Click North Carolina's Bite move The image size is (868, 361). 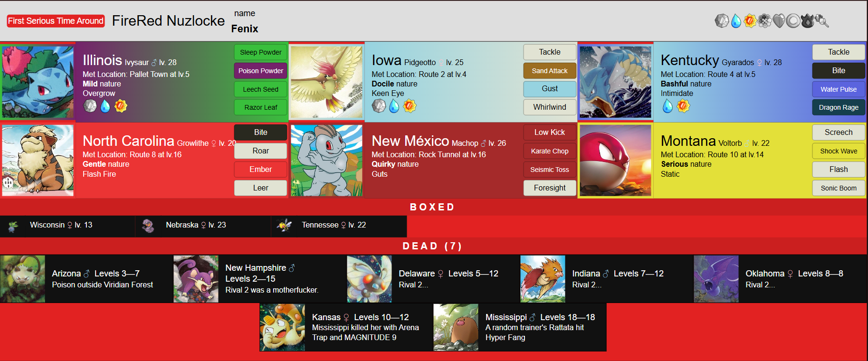click(x=261, y=133)
